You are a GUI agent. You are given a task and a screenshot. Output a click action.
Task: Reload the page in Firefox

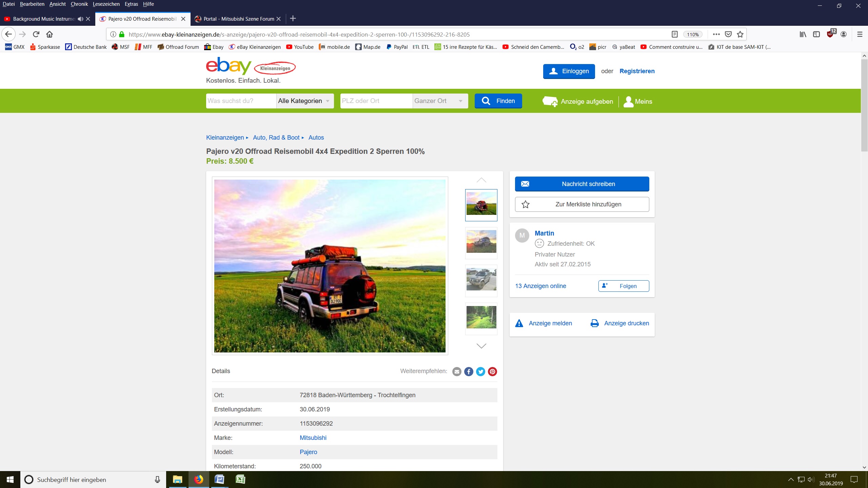[36, 34]
